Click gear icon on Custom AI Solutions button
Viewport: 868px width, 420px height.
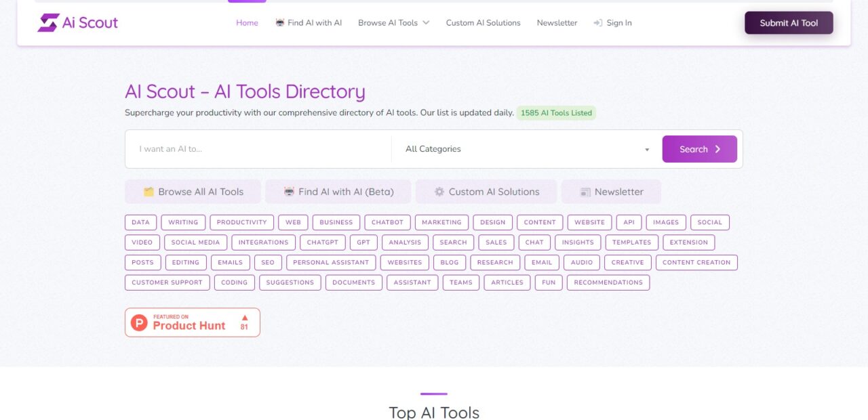pyautogui.click(x=439, y=192)
